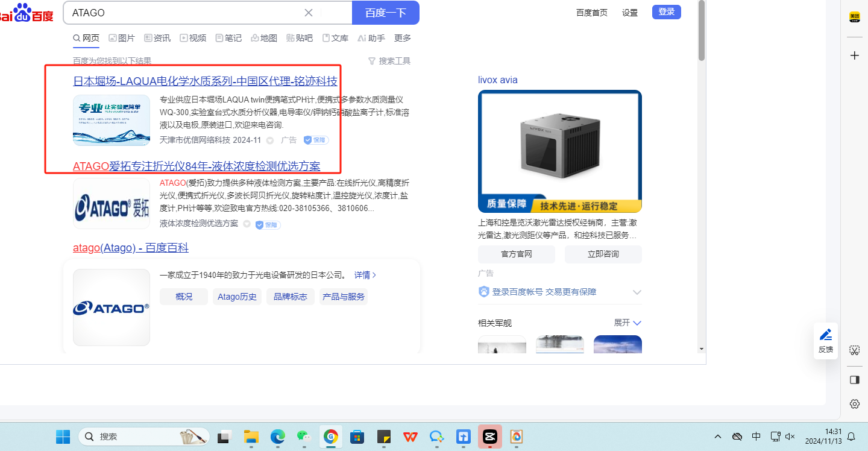Add a sidebar app with the plus icon

click(854, 55)
